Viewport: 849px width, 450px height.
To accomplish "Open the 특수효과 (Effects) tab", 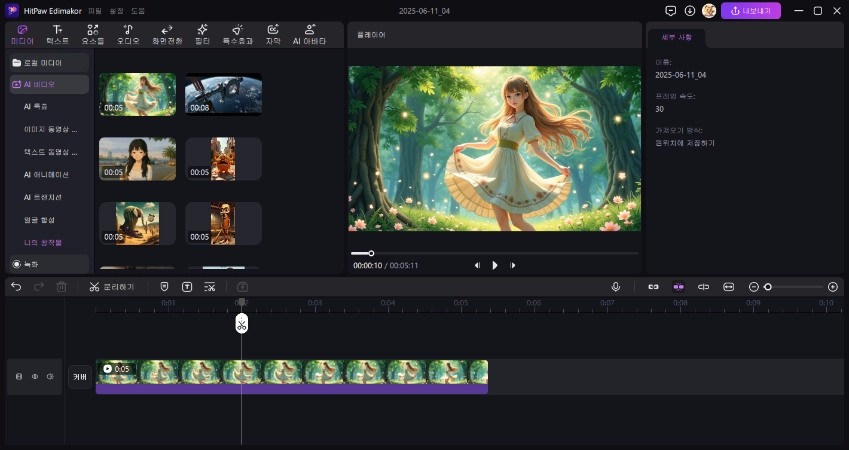I will pyautogui.click(x=238, y=35).
